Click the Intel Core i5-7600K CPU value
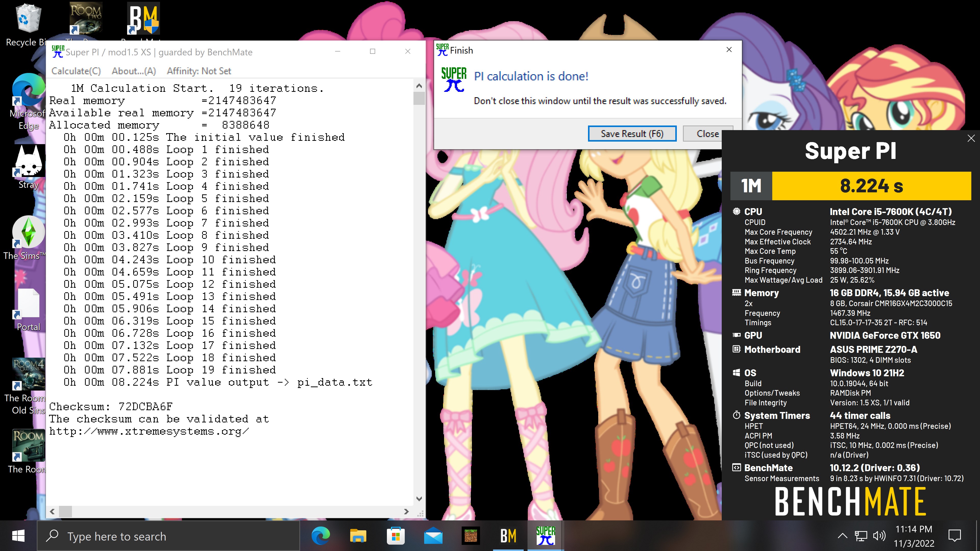 pyautogui.click(x=891, y=212)
